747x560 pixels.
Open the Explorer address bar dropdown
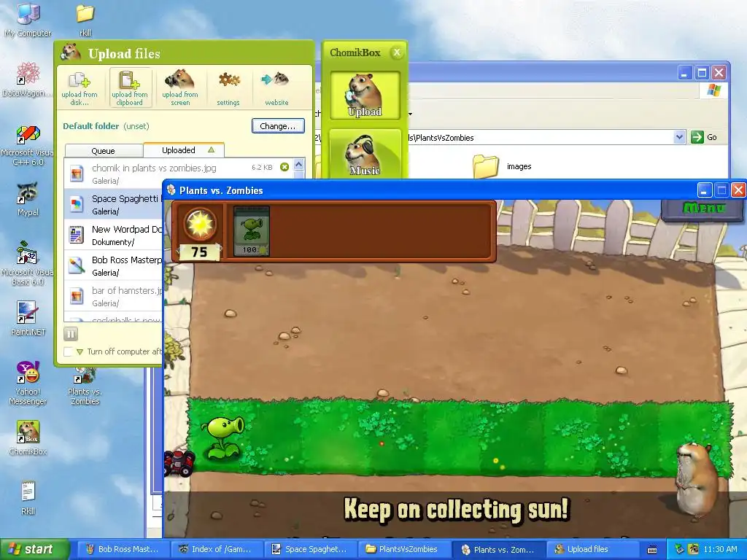point(679,137)
